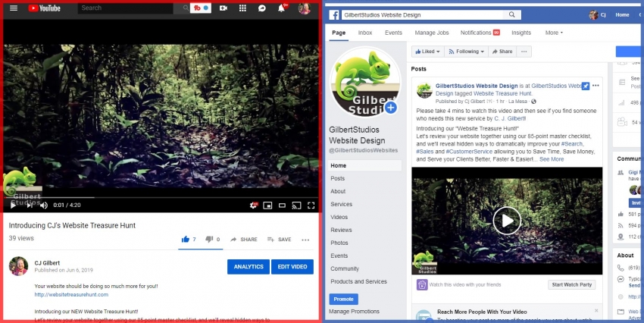Dislike the Website Treasure Hunt video
This screenshot has width=644, height=323.
click(213, 239)
